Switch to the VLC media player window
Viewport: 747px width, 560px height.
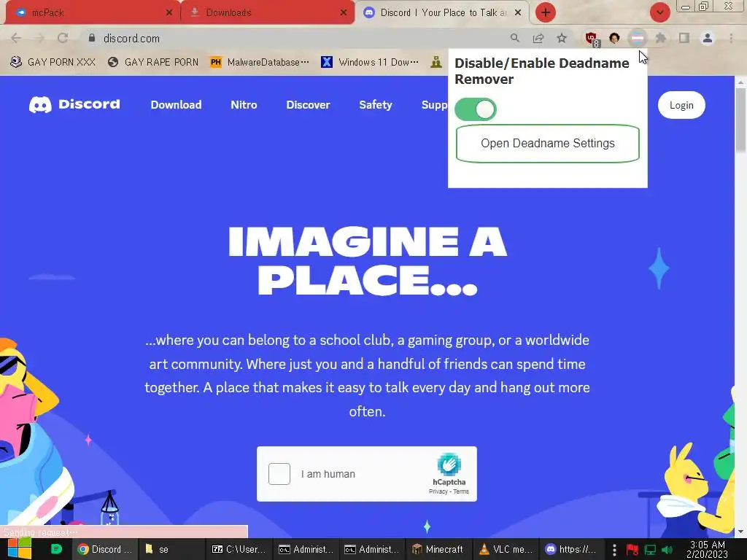pyautogui.click(x=506, y=549)
